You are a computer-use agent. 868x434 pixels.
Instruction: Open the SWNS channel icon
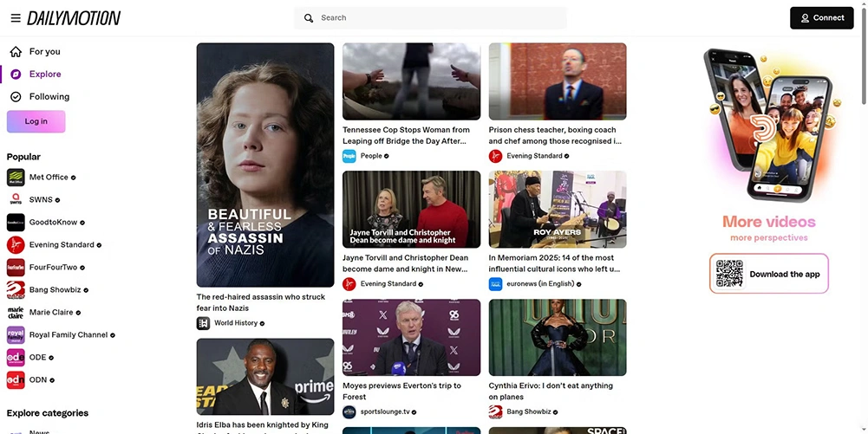[x=16, y=199]
